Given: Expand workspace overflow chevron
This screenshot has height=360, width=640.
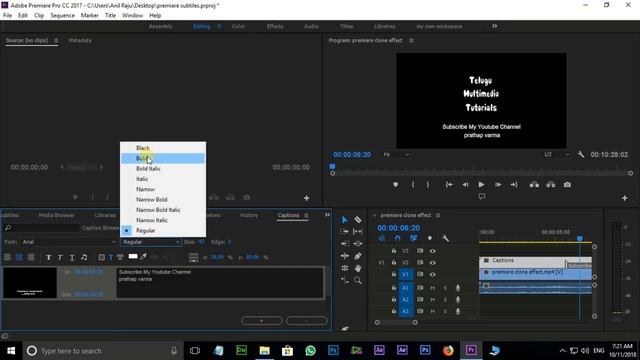Looking at the screenshot, I should [x=494, y=26].
